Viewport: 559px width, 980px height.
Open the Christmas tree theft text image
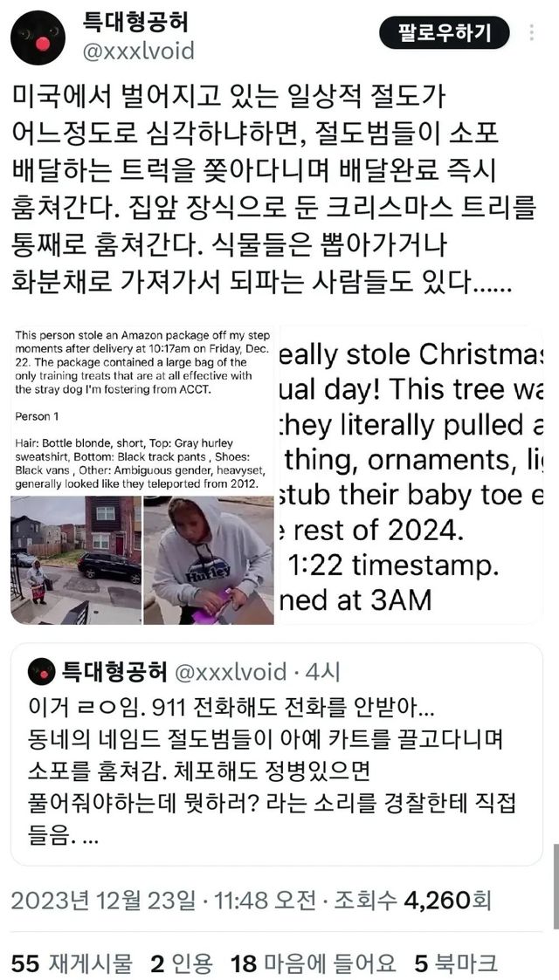410,475
